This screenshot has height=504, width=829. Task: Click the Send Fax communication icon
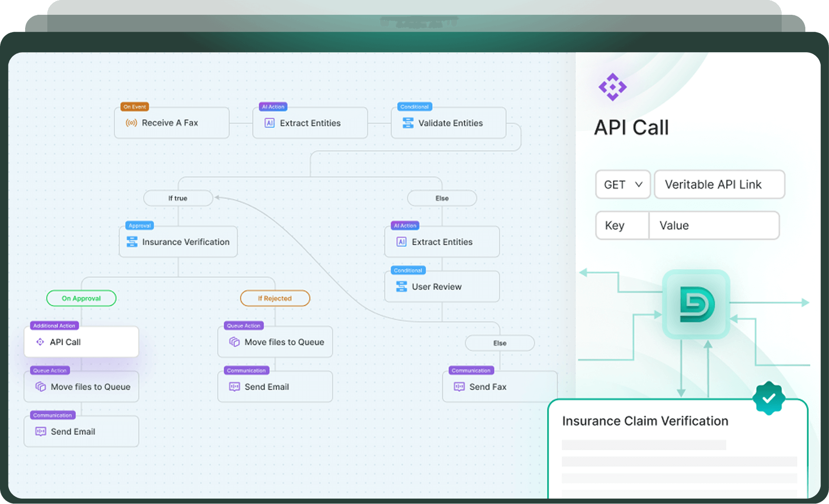(459, 387)
